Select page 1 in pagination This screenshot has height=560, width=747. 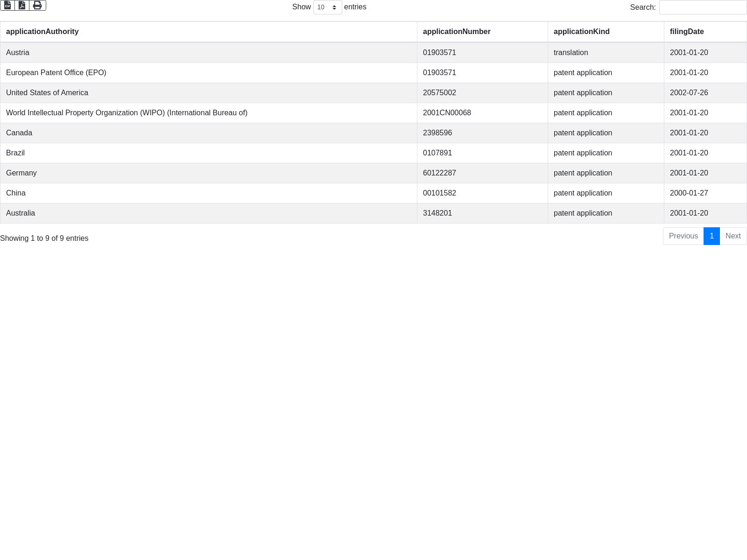[x=712, y=236]
